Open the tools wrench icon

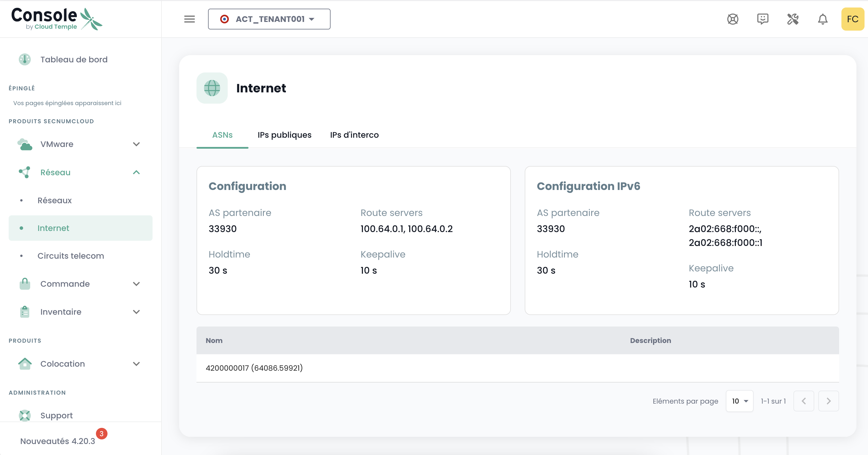coord(793,19)
